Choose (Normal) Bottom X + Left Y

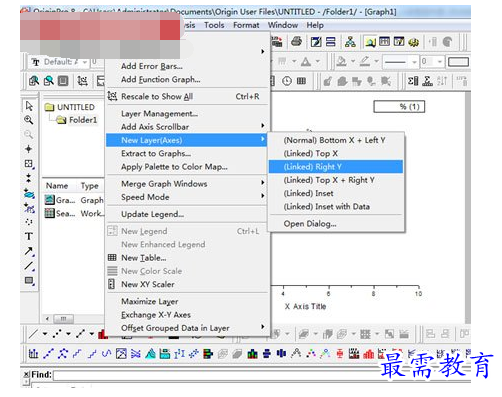coord(336,140)
